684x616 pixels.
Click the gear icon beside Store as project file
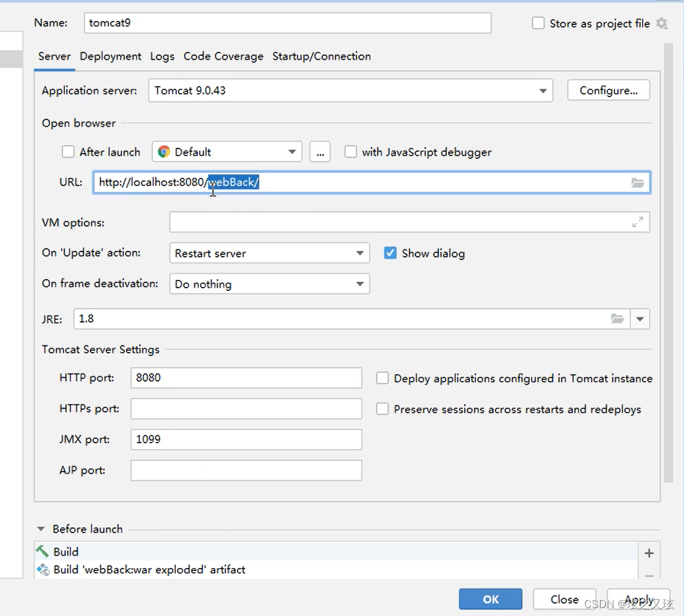662,24
